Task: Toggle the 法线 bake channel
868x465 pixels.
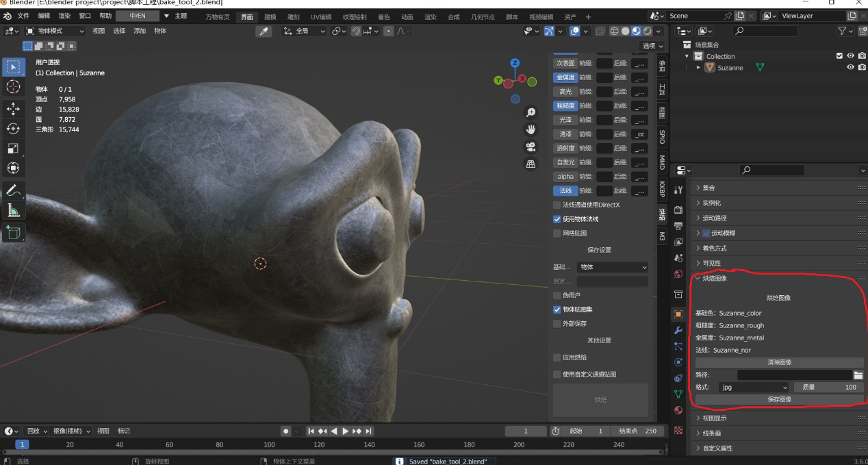Action: tap(565, 190)
